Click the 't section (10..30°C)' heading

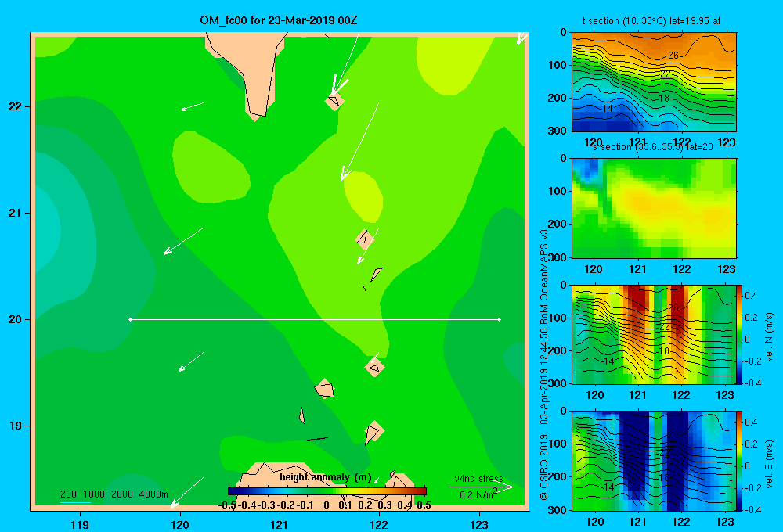click(x=651, y=21)
